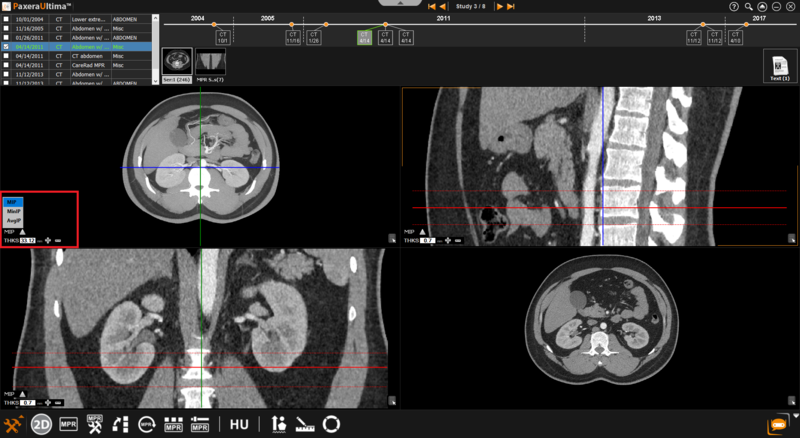The image size is (800, 438).
Task: Uncheck the selected 04/14/2011 study checkbox
Action: pos(7,47)
